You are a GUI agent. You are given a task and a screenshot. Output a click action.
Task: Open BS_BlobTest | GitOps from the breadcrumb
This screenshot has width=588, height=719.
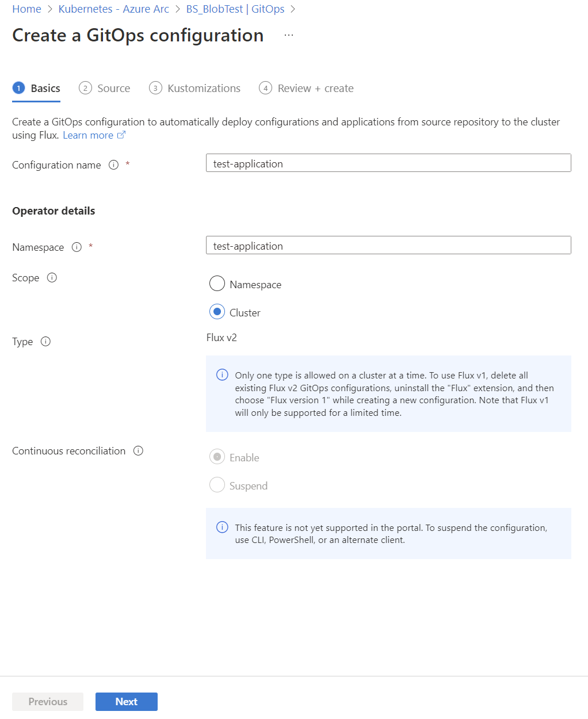coord(235,9)
